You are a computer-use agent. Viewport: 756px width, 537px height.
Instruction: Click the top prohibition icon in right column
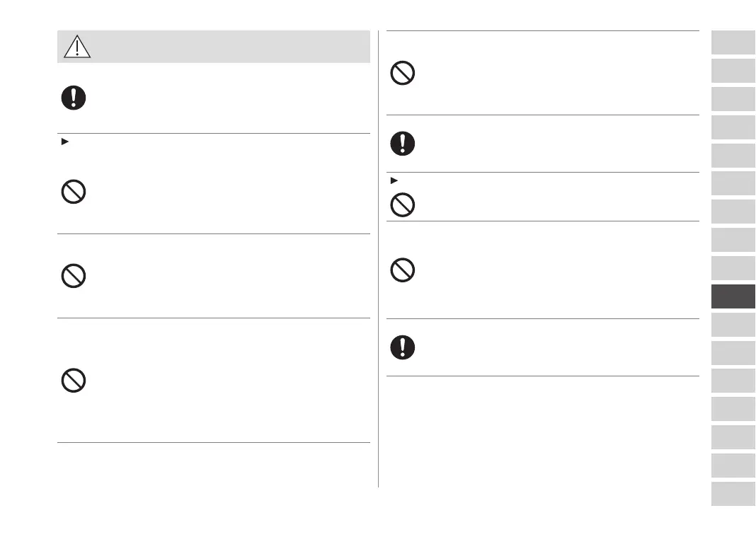click(403, 74)
